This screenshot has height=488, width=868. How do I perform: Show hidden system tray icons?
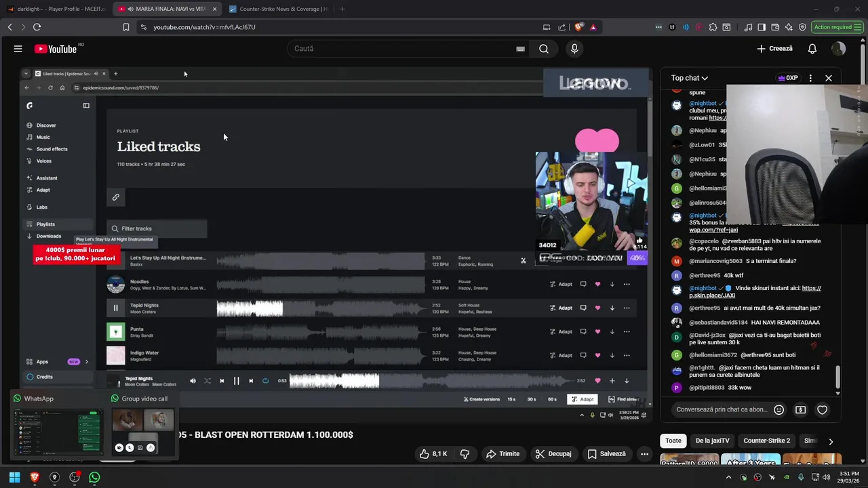pyautogui.click(x=729, y=477)
